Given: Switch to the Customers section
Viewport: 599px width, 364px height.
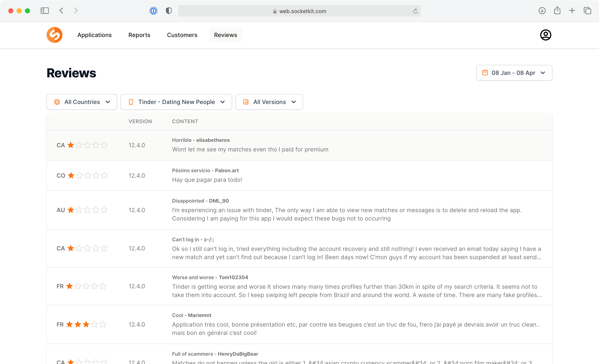Looking at the screenshot, I should coord(182,35).
